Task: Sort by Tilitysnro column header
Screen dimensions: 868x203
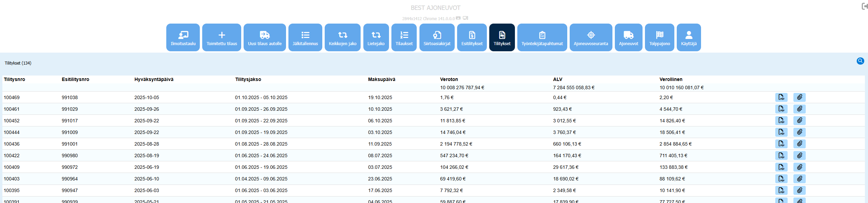Action: (14, 79)
